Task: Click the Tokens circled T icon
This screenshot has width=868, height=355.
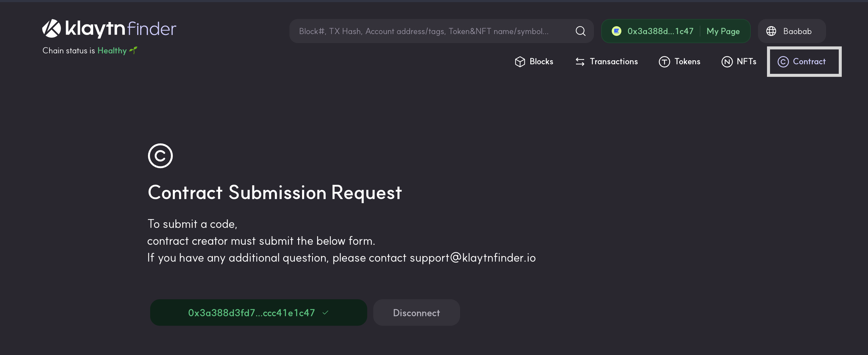Action: (664, 62)
